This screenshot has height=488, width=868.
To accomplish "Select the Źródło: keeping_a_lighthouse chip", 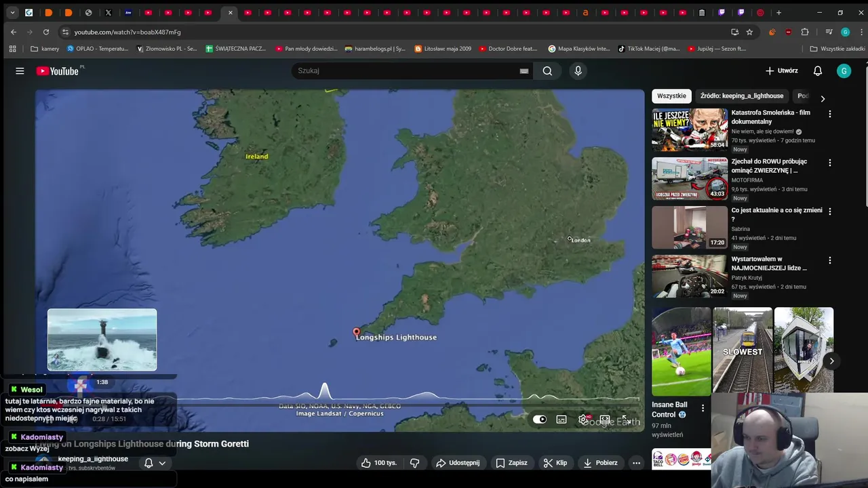I will coord(742,96).
